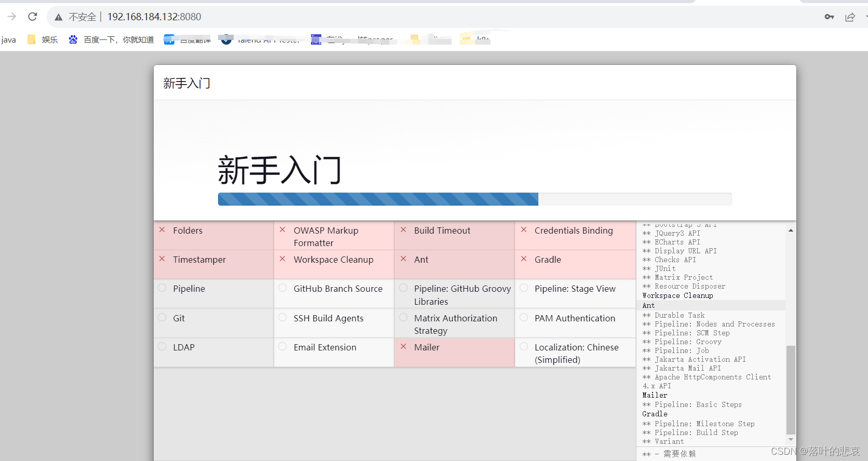The width and height of the screenshot is (868, 461).
Task: Click the failed icon for Build Timeout
Action: (x=403, y=229)
